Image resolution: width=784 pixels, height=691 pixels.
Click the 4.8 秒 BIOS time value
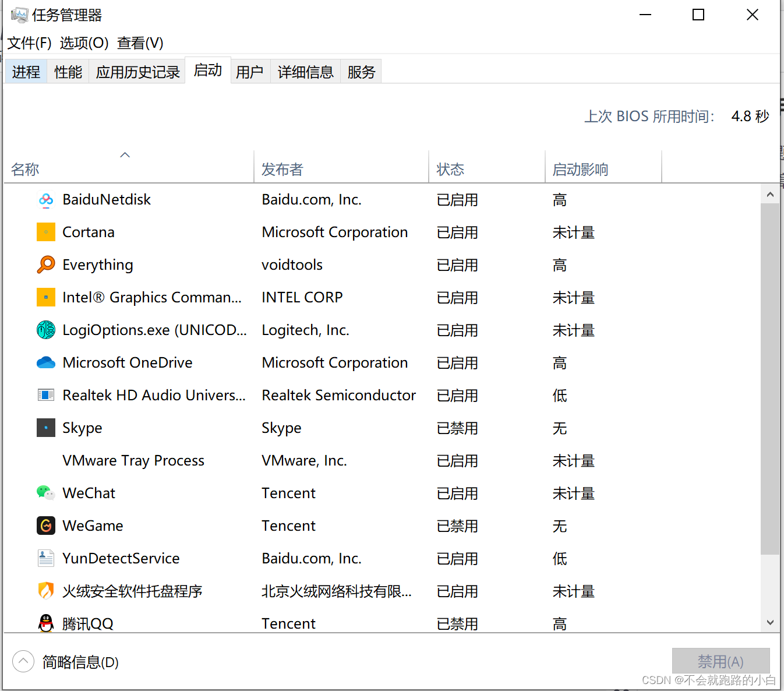click(750, 117)
